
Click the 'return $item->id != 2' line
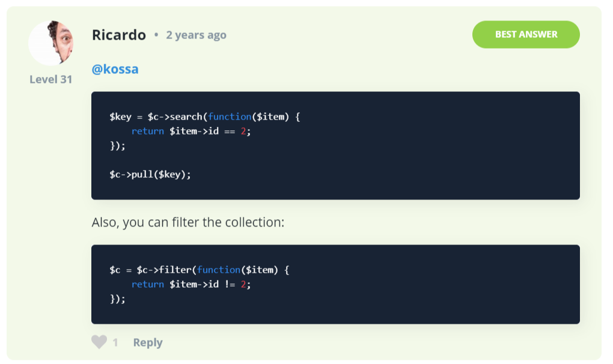[x=191, y=284]
